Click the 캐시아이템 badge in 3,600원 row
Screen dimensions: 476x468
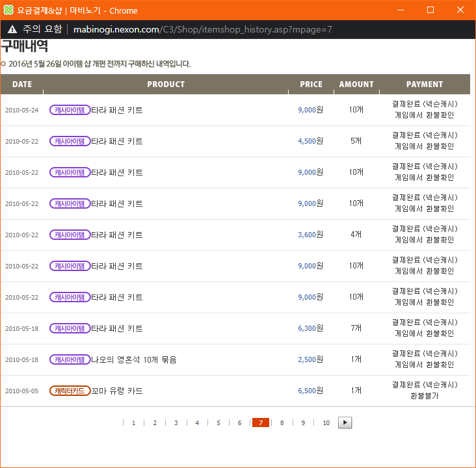70,235
